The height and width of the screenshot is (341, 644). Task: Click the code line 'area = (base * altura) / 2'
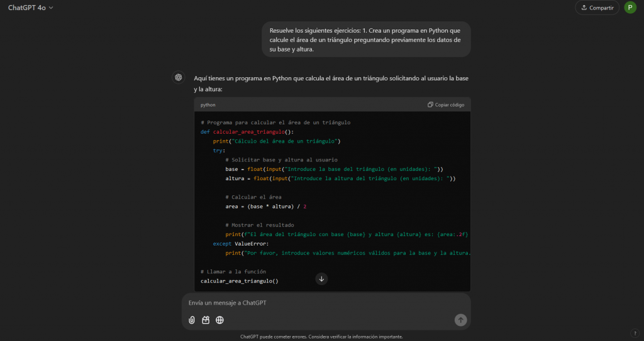[x=266, y=207]
